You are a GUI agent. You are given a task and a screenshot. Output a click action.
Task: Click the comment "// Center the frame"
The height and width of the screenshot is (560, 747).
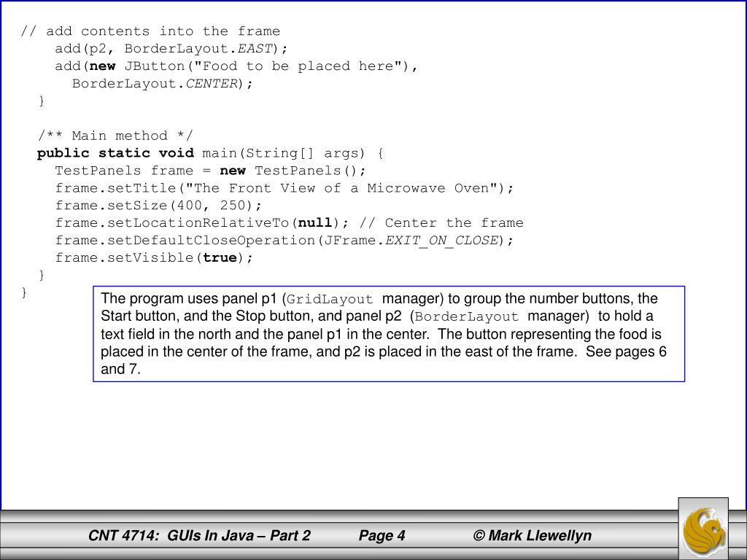441,223
